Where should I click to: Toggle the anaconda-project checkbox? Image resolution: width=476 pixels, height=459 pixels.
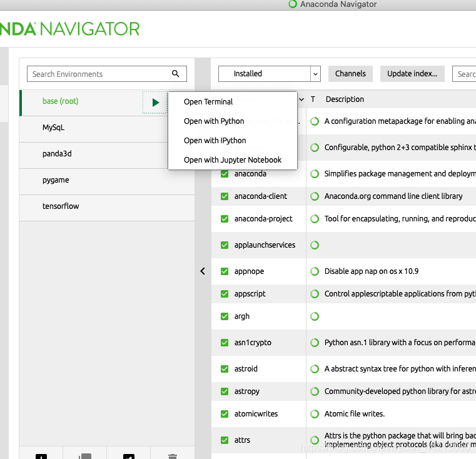point(225,219)
